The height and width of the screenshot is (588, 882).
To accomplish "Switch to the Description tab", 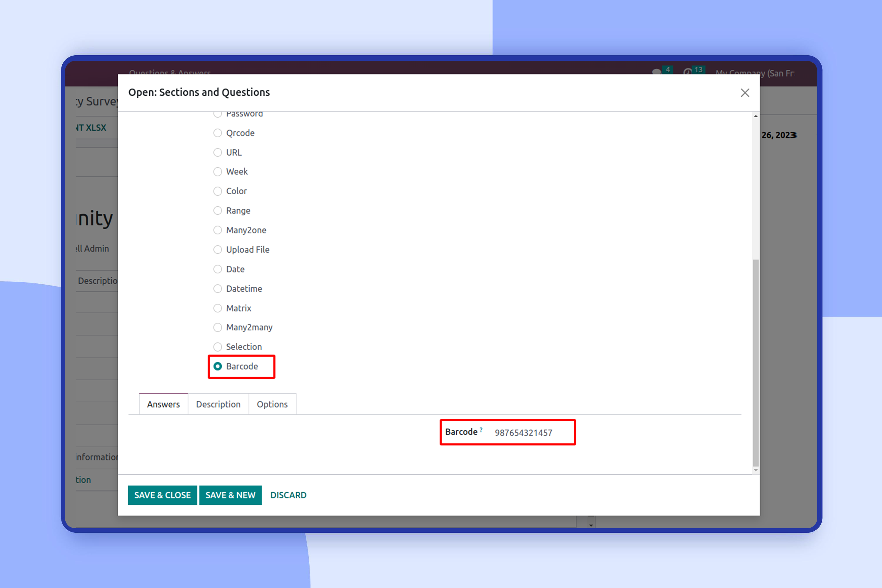I will point(218,404).
